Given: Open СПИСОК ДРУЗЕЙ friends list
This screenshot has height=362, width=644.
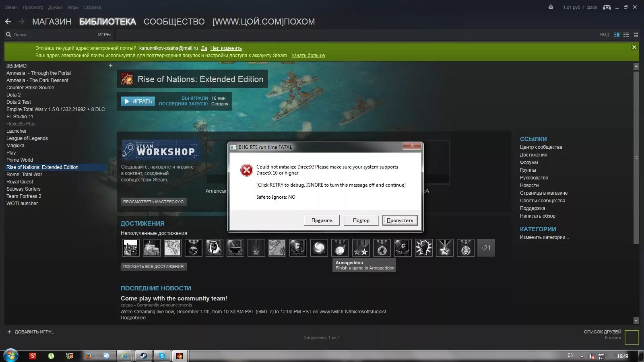Looking at the screenshot, I should coord(603,332).
